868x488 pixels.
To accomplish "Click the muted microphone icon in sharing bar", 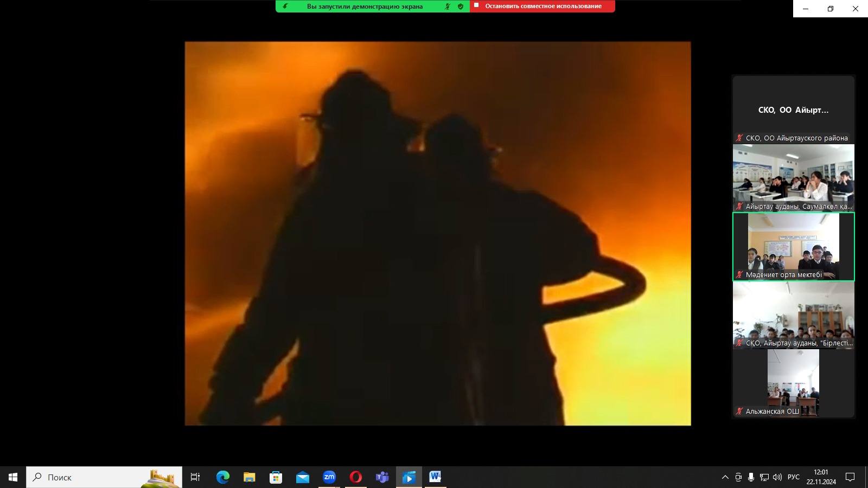I will tap(448, 7).
